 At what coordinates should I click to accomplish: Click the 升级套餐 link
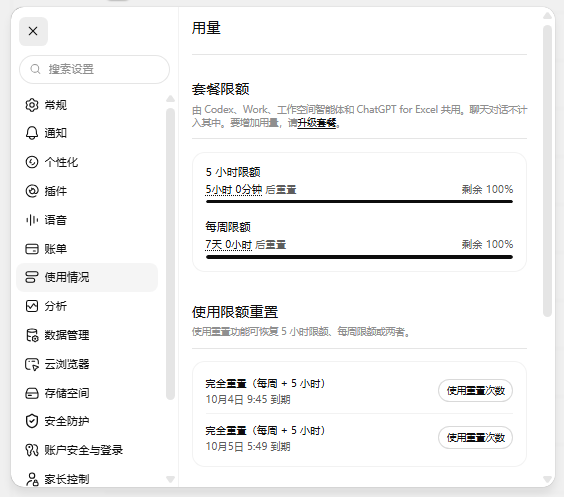pyautogui.click(x=317, y=123)
